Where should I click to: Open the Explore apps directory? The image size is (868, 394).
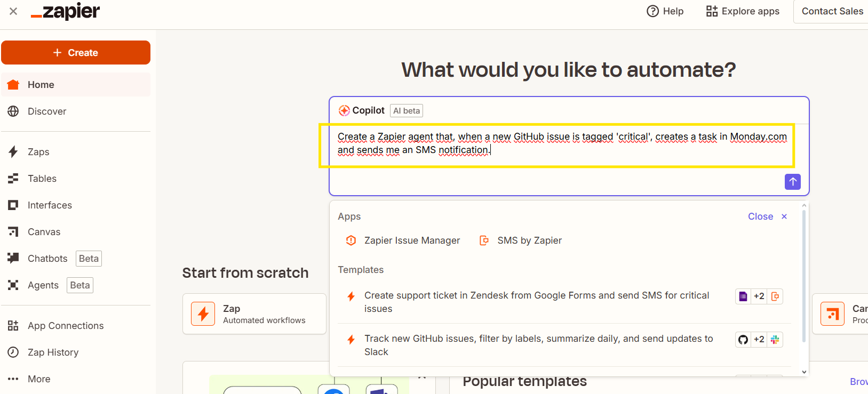[x=742, y=11]
